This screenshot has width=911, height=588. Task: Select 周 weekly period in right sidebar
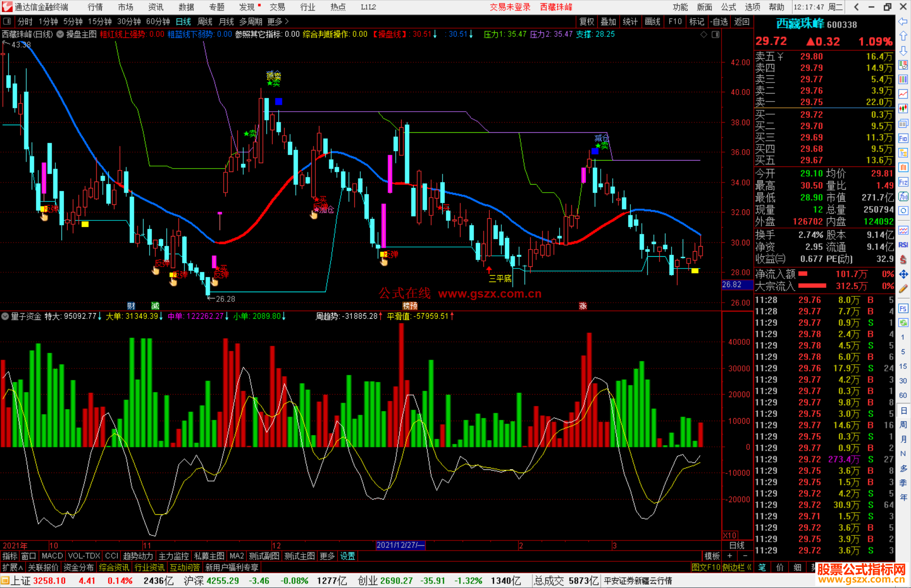tap(903, 424)
